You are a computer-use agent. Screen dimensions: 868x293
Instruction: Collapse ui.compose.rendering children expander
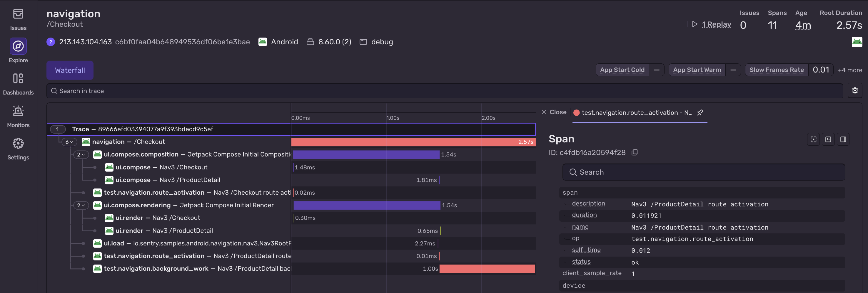click(x=81, y=205)
